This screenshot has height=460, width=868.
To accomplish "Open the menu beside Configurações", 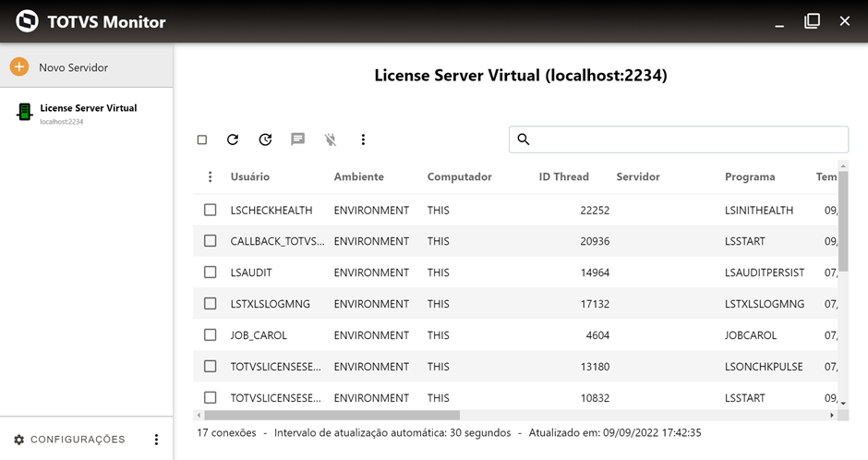I will pyautogui.click(x=156, y=440).
